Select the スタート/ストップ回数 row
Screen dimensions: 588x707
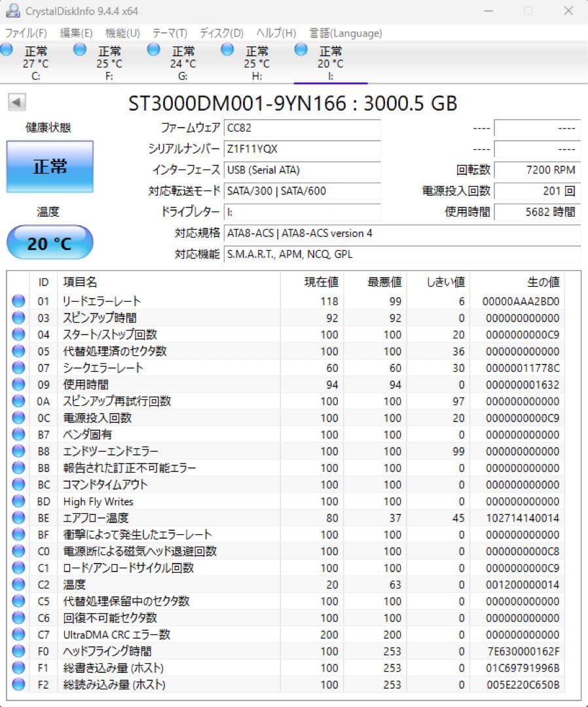click(286, 335)
